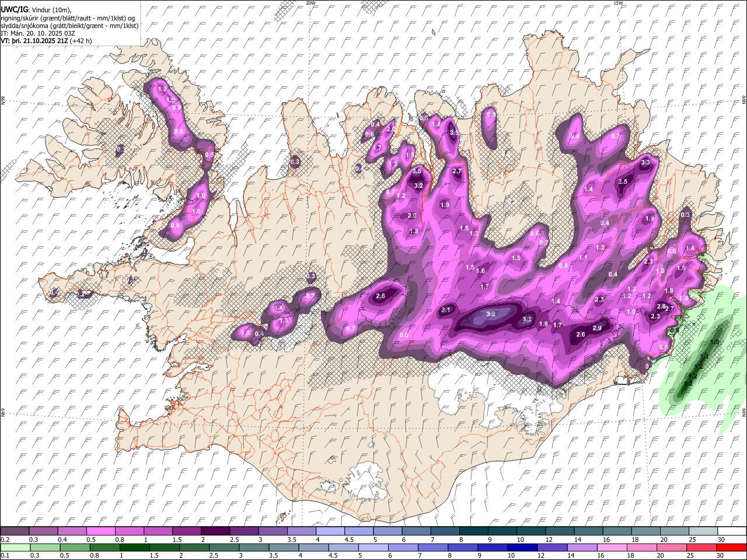Viewport: 747px width, 560px height.
Task: Click the '1.6' snowfall value on map
Action: tap(481, 271)
